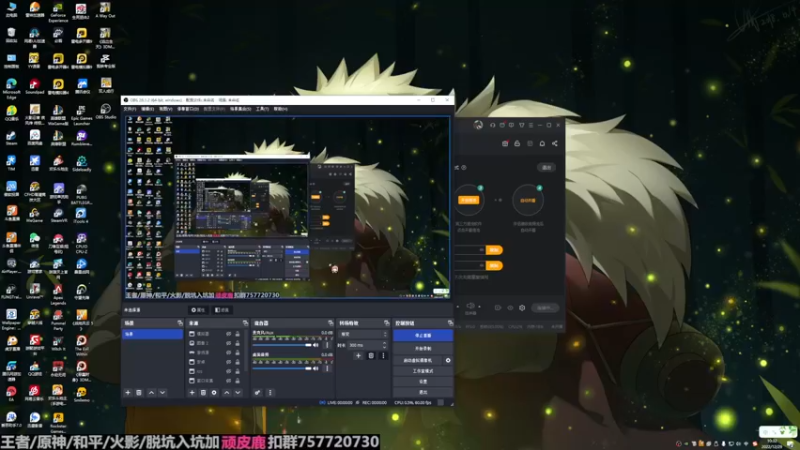Image resolution: width=800 pixels, height=450 pixels.
Task: Mute the 桌面音频 mixer channel
Action: pyautogui.click(x=316, y=368)
